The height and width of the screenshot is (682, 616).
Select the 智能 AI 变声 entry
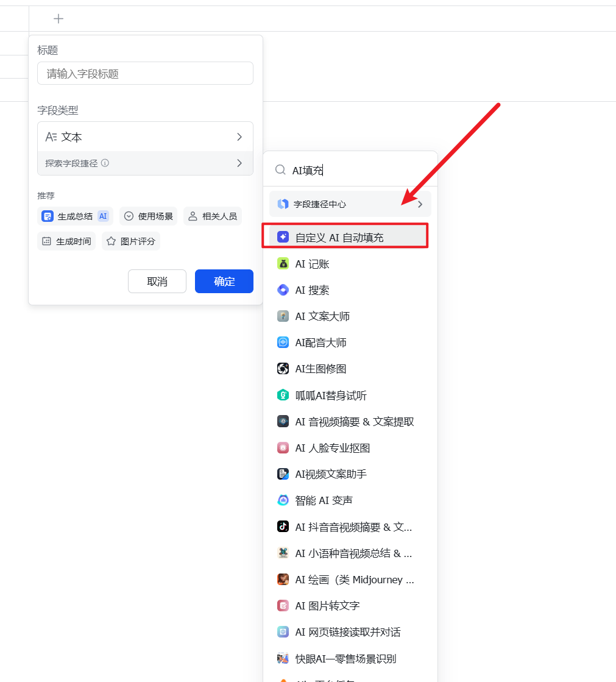pyautogui.click(x=349, y=500)
